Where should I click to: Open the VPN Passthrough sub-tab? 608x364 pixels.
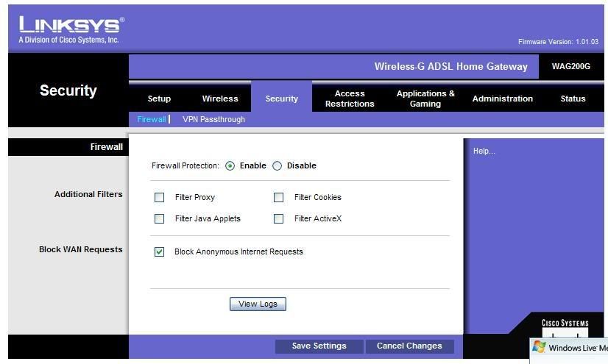pyautogui.click(x=213, y=119)
